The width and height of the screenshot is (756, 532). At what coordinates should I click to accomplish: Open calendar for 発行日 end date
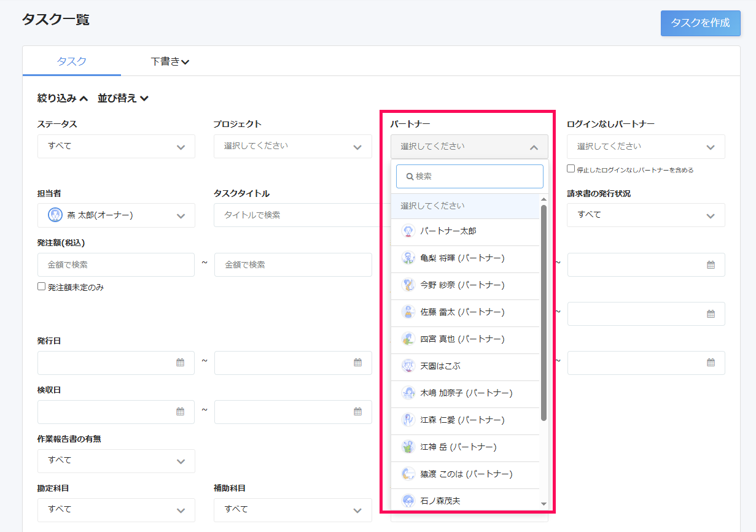pos(357,363)
